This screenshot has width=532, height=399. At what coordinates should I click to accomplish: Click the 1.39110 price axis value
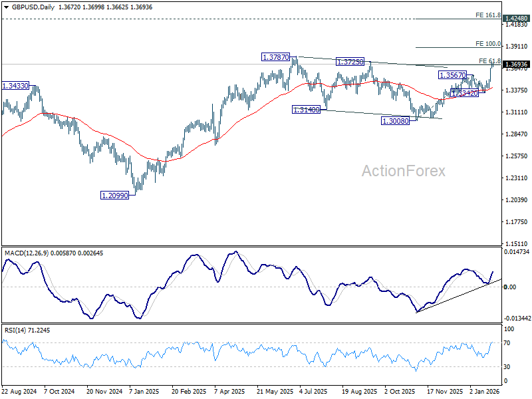click(x=517, y=47)
